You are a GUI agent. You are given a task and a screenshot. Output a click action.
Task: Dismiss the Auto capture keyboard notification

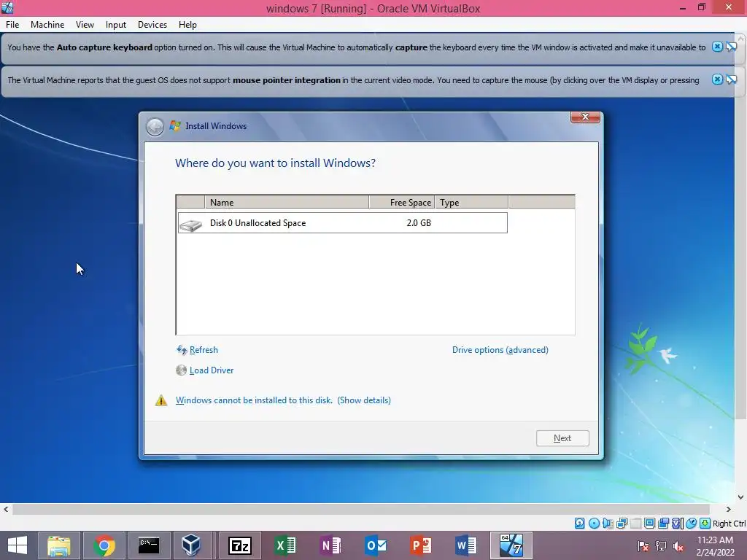717,47
